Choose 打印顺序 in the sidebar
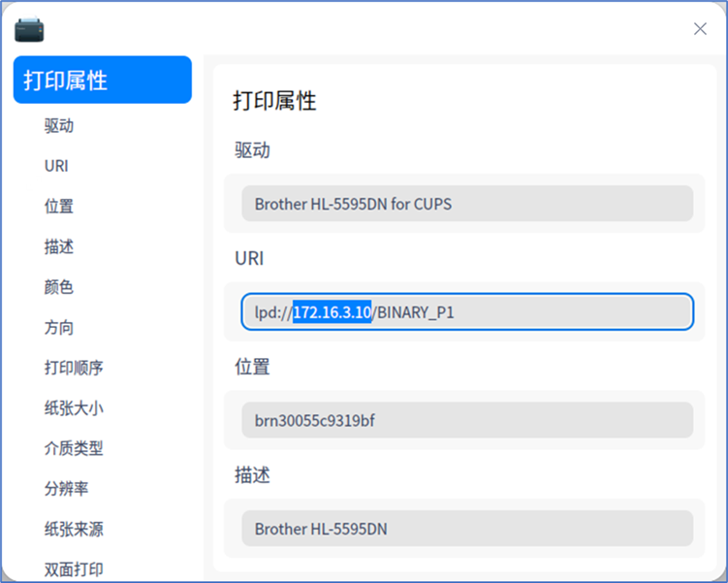The height and width of the screenshot is (583, 728). pyautogui.click(x=74, y=368)
